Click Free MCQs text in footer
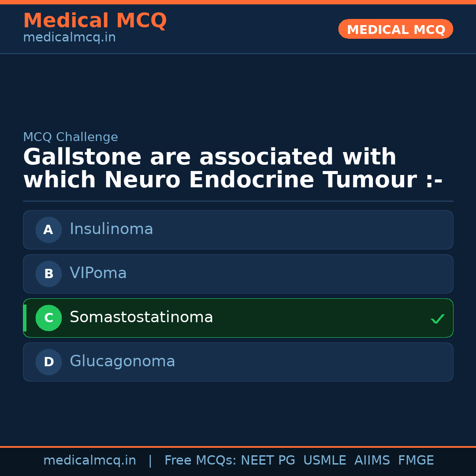The width and height of the screenshot is (476, 476). pyautogui.click(x=200, y=461)
